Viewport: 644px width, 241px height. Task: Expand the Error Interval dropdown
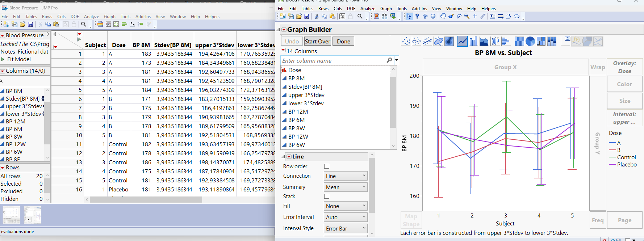coord(346,217)
